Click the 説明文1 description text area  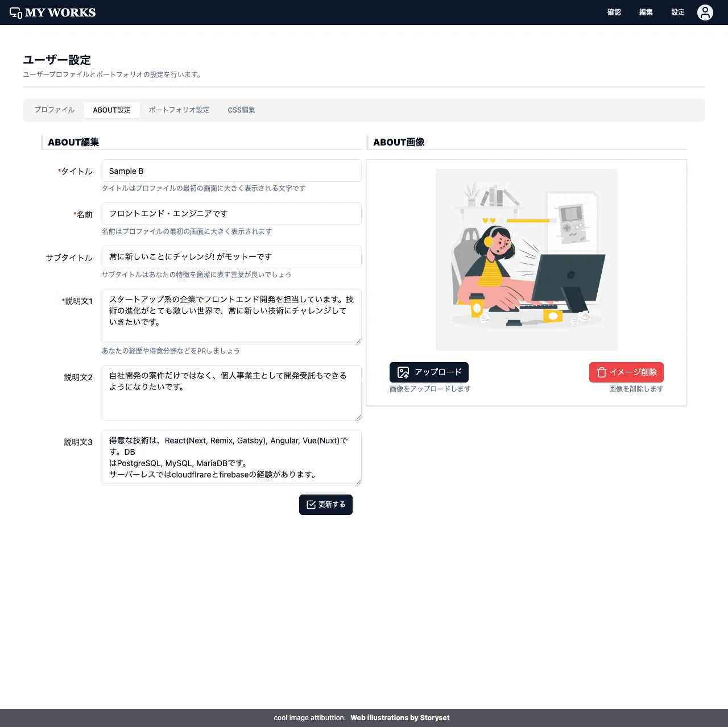tap(231, 317)
